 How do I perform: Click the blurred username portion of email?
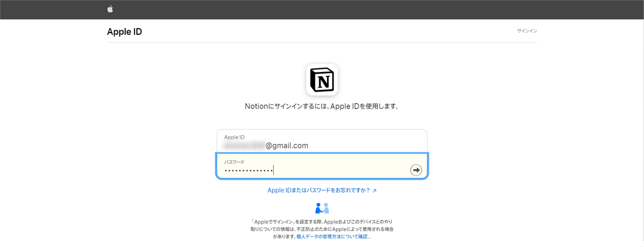(x=244, y=146)
